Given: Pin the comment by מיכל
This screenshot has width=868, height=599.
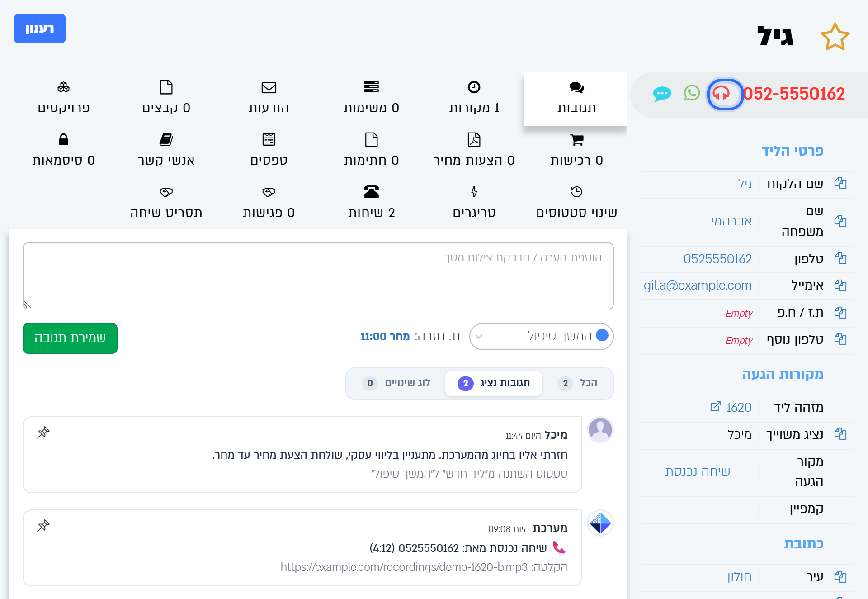Looking at the screenshot, I should (x=43, y=433).
